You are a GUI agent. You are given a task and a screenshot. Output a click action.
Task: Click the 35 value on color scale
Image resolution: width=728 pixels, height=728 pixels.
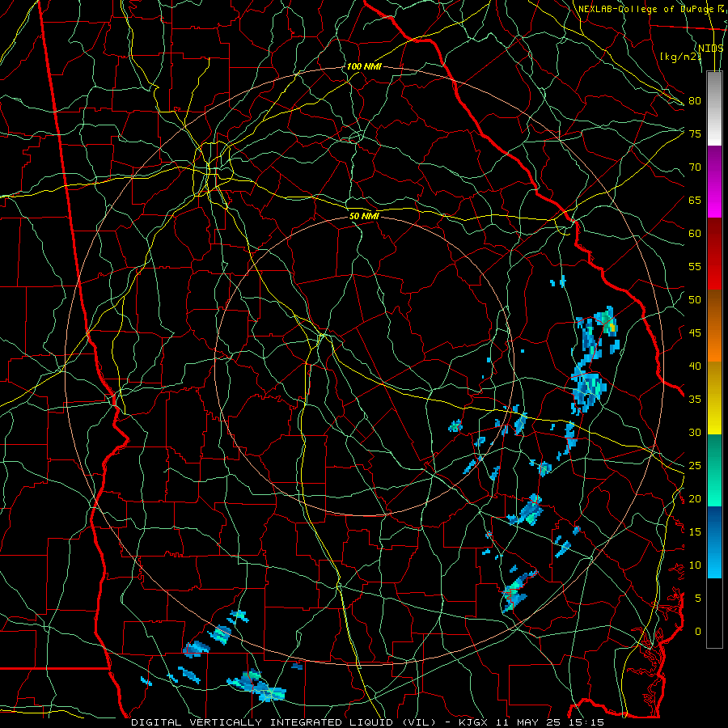[695, 400]
